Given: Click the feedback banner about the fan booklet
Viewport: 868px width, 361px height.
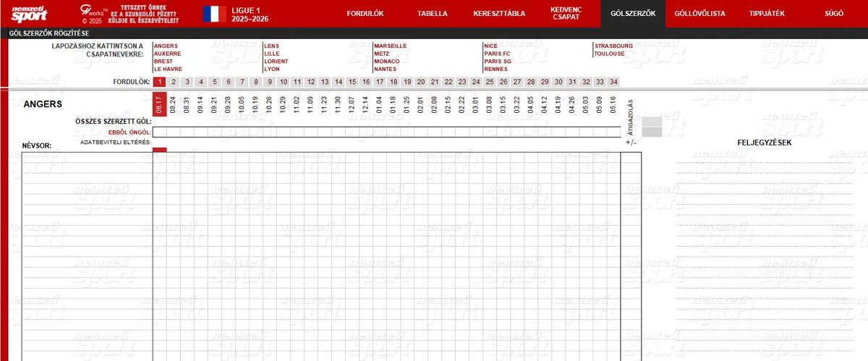Looking at the screenshot, I should pyautogui.click(x=142, y=13).
